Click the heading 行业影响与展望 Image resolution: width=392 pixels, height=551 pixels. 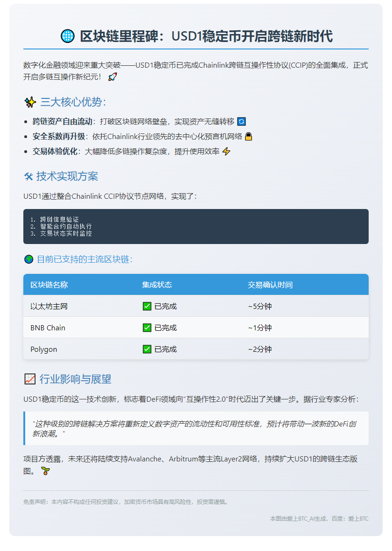coord(75,379)
